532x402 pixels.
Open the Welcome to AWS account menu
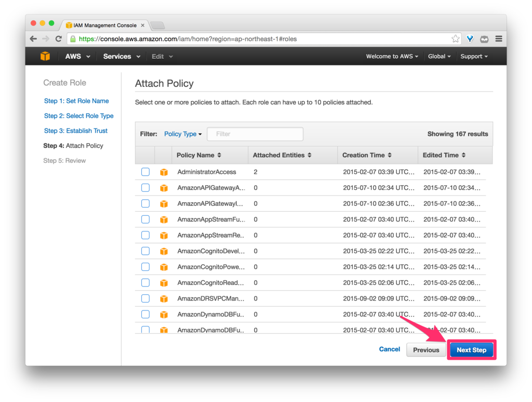(392, 56)
